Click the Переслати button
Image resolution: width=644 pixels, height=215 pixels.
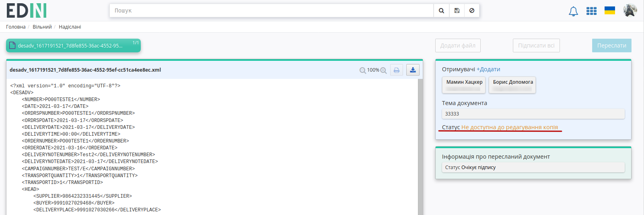611,45
